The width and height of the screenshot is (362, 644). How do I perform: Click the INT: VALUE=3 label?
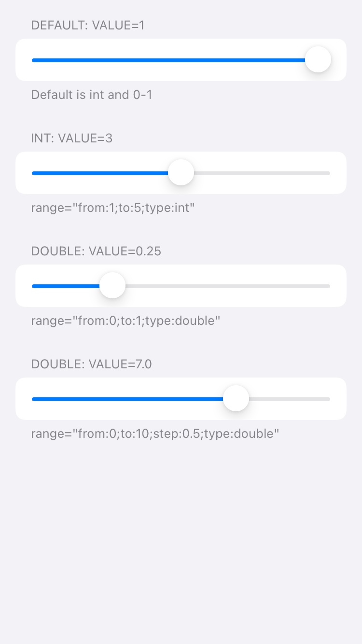click(x=71, y=138)
